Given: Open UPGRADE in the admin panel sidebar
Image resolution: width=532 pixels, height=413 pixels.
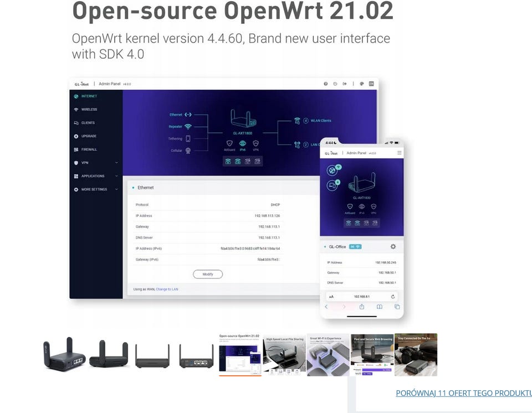Looking at the screenshot, I should [89, 136].
